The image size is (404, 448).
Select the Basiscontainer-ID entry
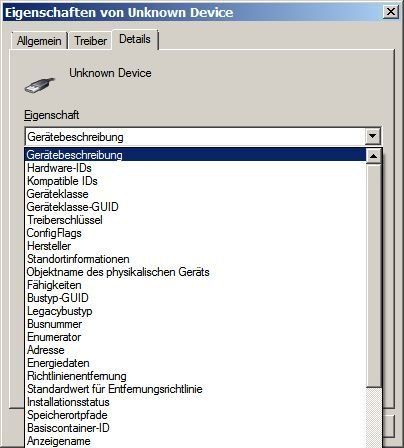click(x=195, y=428)
